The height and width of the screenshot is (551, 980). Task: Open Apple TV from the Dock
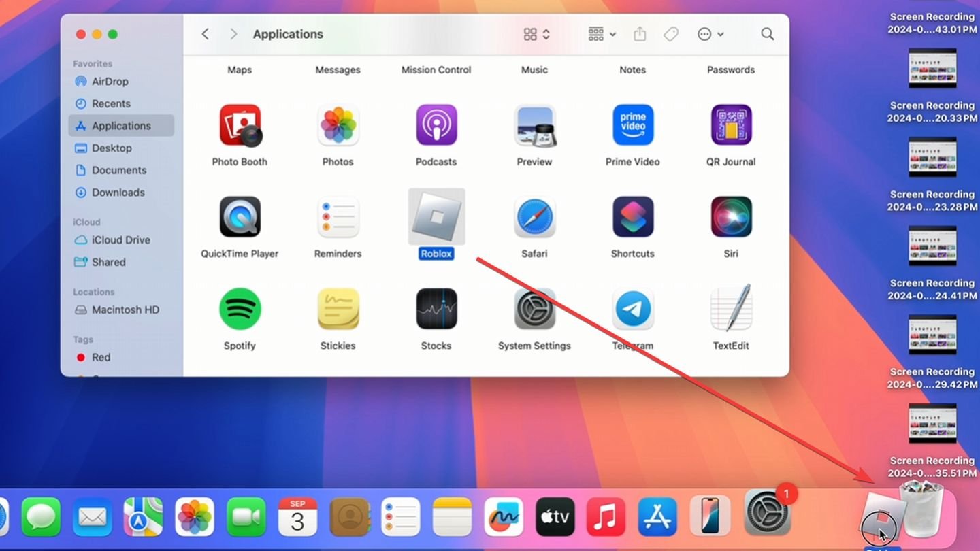click(x=555, y=517)
